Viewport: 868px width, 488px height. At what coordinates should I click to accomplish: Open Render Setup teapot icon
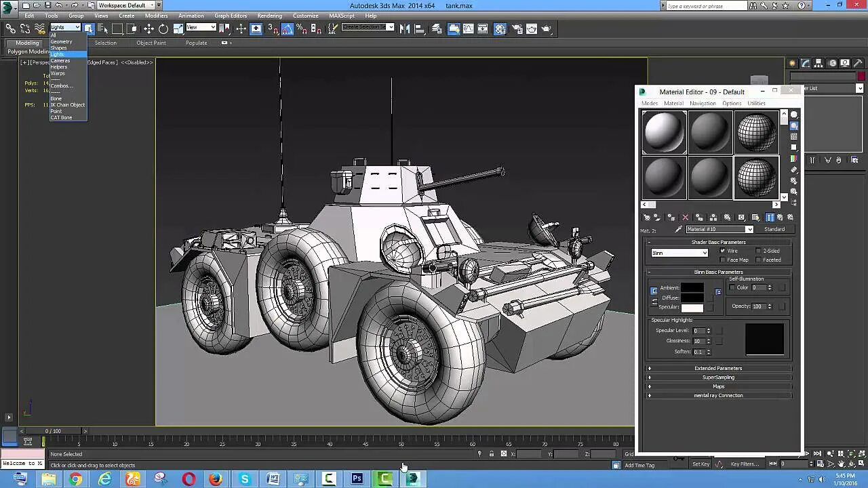pos(517,29)
